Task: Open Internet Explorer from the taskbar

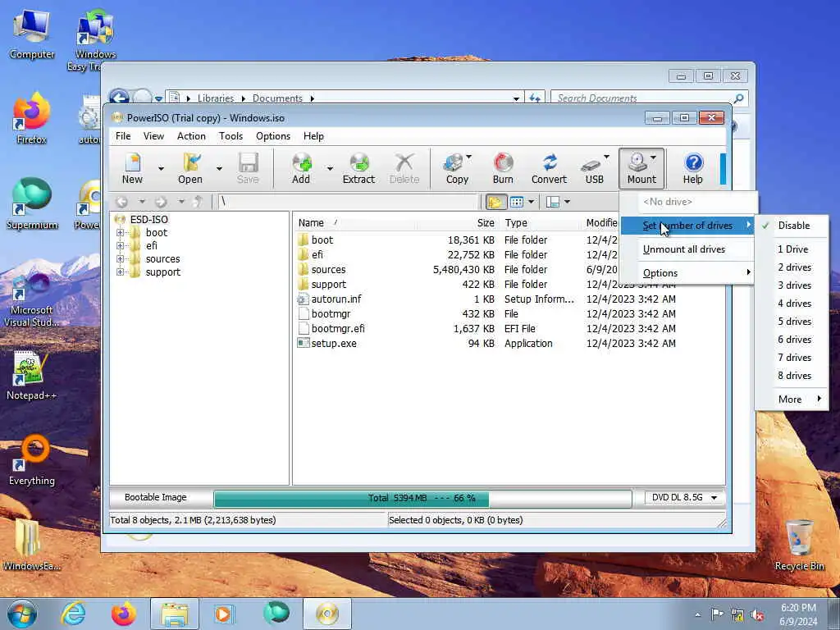Action: (73, 614)
